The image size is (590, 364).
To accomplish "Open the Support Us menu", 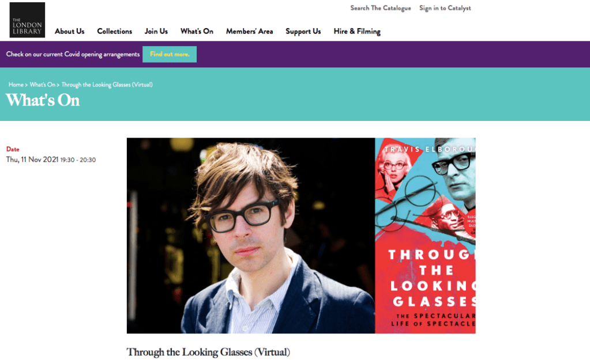I will [x=303, y=32].
